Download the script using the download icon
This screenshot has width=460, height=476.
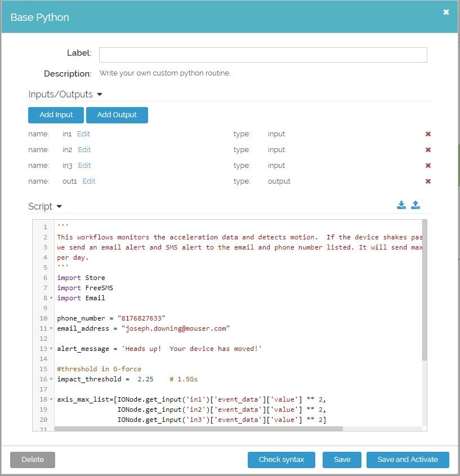pyautogui.click(x=401, y=205)
